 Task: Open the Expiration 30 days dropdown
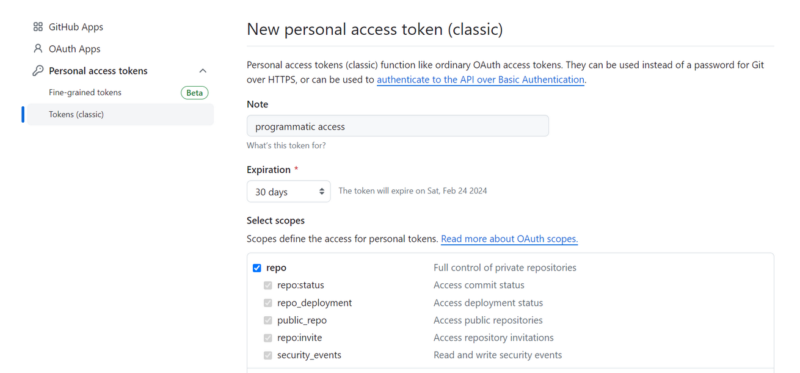point(288,191)
